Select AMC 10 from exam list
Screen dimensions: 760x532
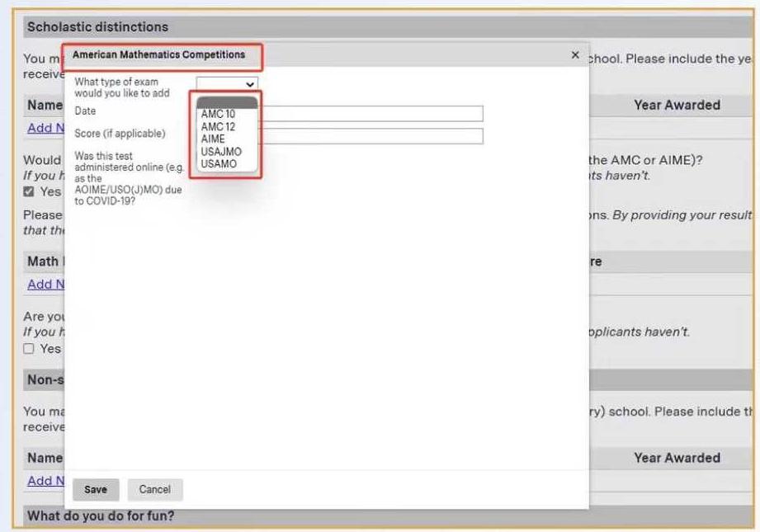pyautogui.click(x=218, y=115)
